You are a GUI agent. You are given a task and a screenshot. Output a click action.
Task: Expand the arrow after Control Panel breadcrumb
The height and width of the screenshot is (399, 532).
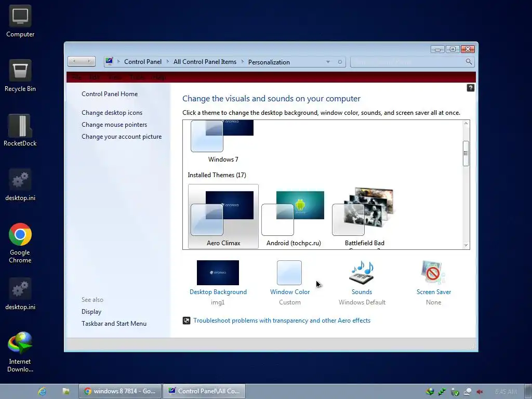pos(168,62)
